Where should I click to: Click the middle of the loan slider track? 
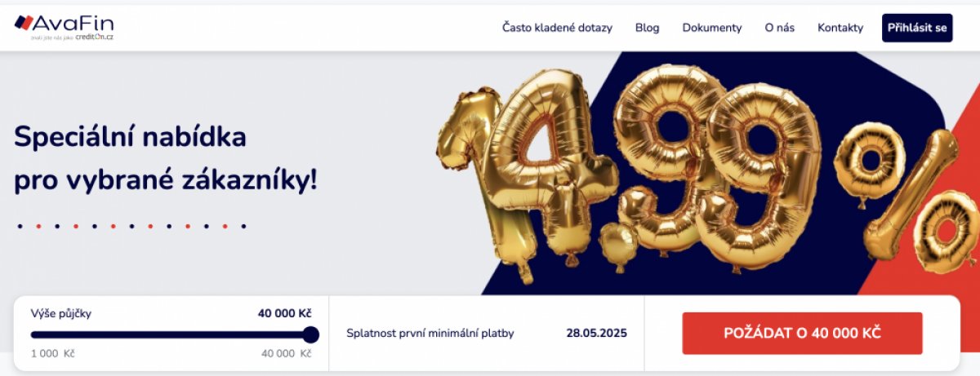(170, 334)
